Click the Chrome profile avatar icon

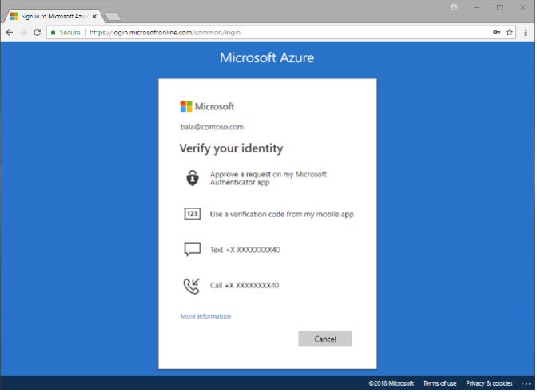pyautogui.click(x=455, y=7)
